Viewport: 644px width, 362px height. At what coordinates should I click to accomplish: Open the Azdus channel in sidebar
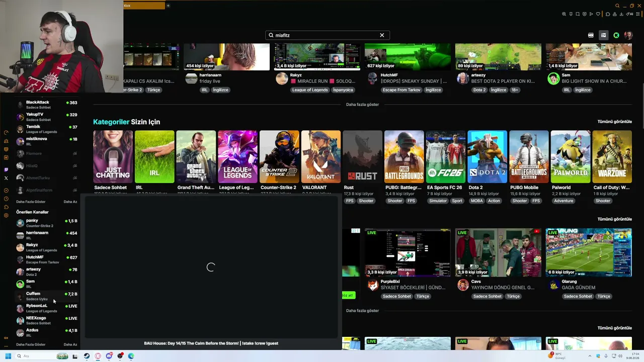click(x=47, y=333)
